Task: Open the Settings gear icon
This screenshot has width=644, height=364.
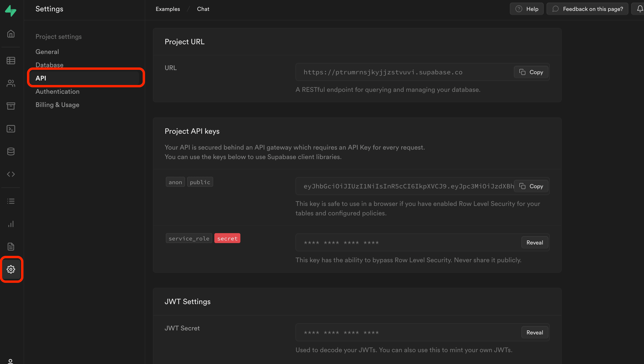Action: (x=11, y=269)
